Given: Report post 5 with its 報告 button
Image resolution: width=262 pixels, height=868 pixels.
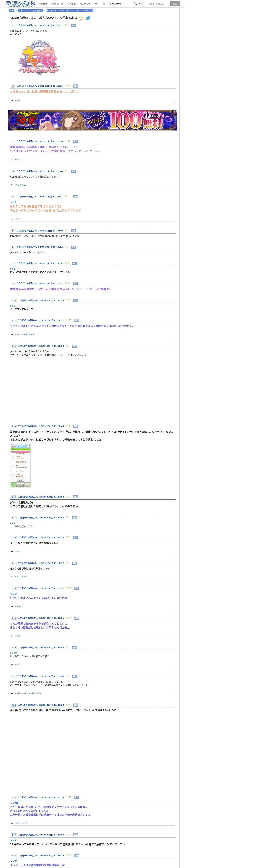Looking at the screenshot, I should pyautogui.click(x=76, y=197).
